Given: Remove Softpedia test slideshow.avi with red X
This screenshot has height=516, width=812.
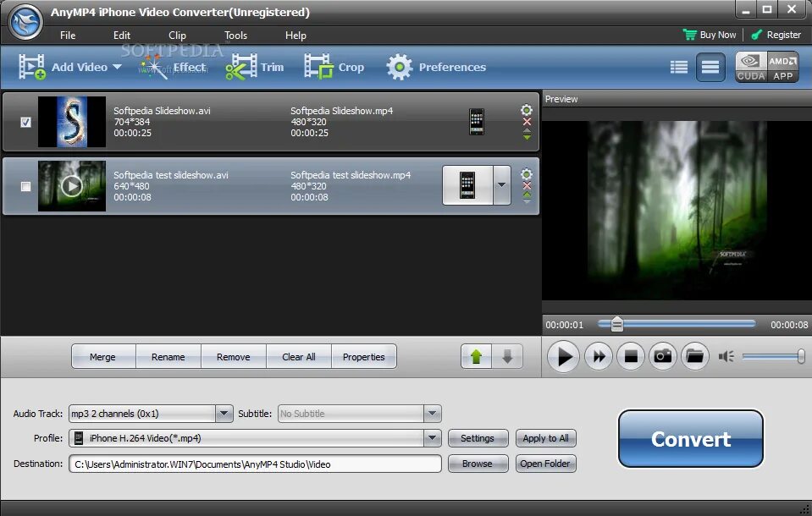Looking at the screenshot, I should click(x=527, y=185).
